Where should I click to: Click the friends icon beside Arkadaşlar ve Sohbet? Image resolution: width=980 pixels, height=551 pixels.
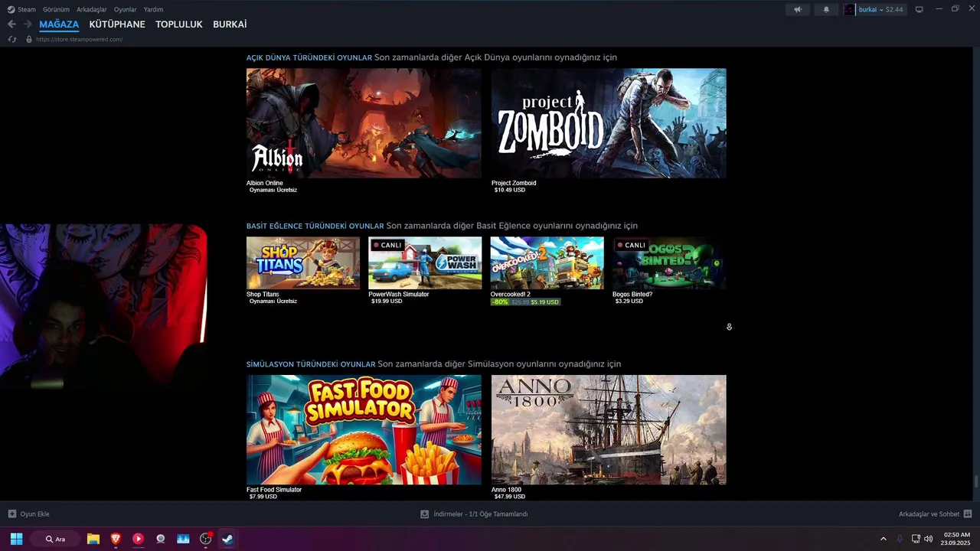point(968,514)
